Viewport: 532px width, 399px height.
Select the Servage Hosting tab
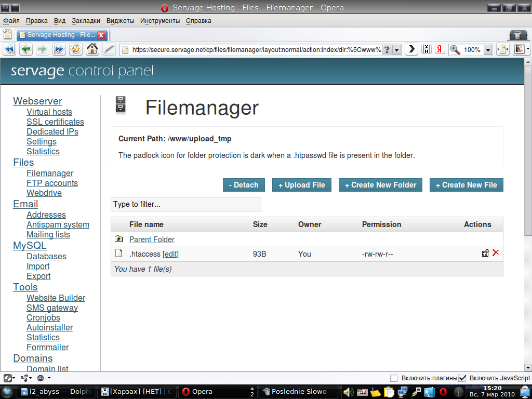[62, 35]
